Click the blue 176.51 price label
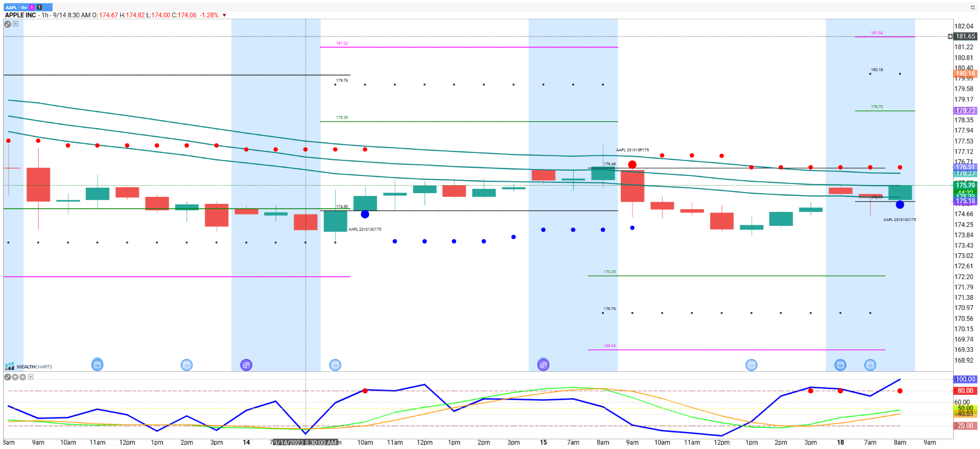The image size is (980, 449). (x=966, y=167)
